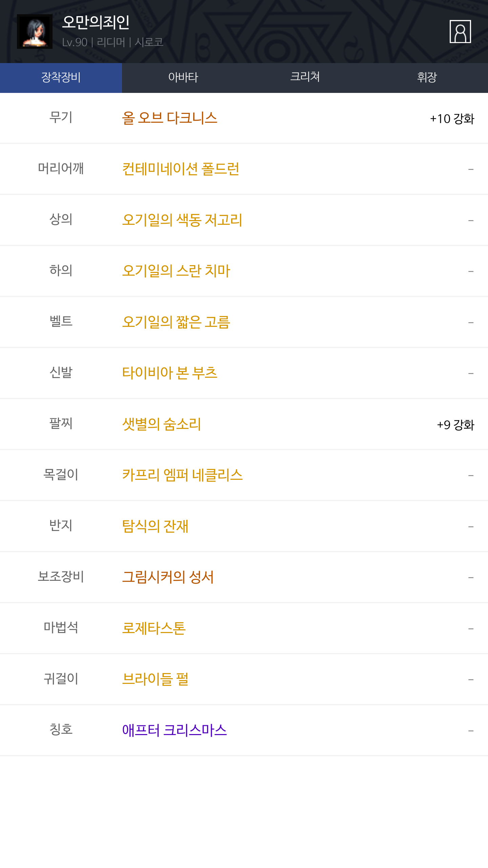Select ring item 탐식의 잔재
Viewport: 488px width, 868px height.
(155, 526)
